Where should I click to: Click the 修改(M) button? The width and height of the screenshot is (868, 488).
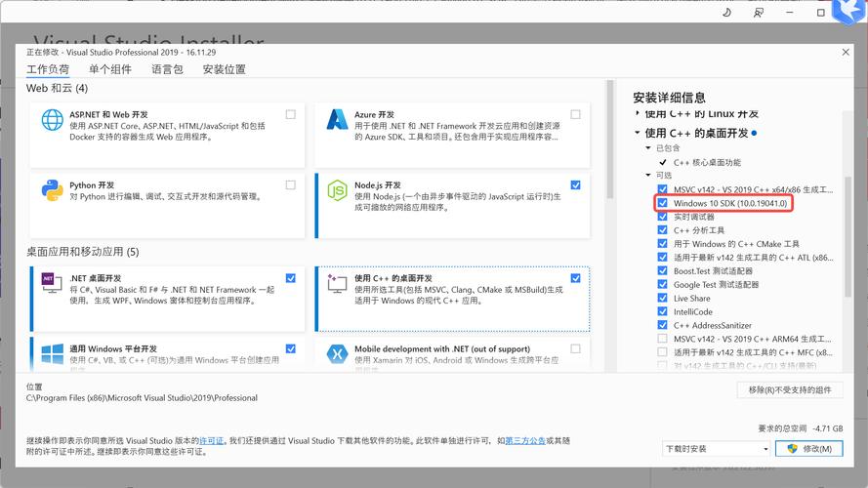809,449
